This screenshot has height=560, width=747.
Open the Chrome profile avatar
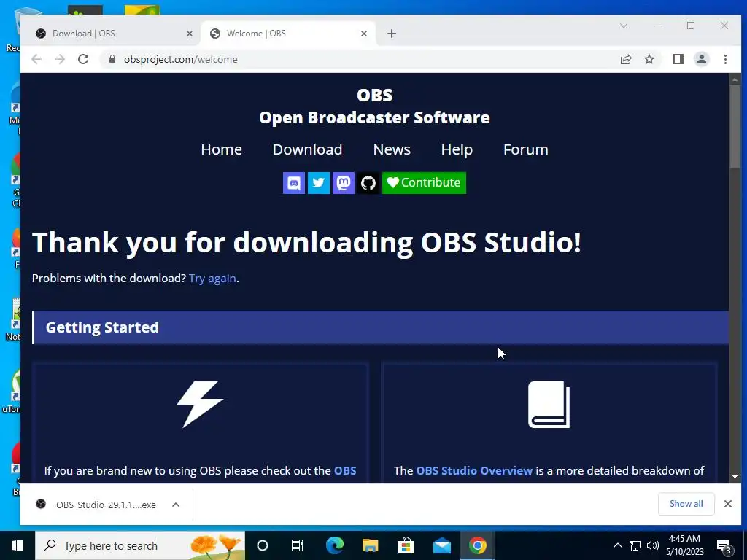click(702, 59)
